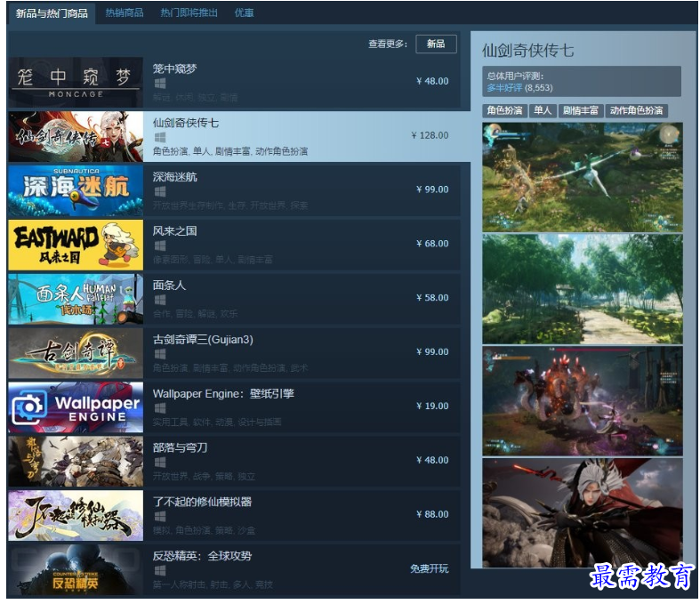Click the 部落与弯刀 title text
The width and height of the screenshot is (700, 604).
180,447
